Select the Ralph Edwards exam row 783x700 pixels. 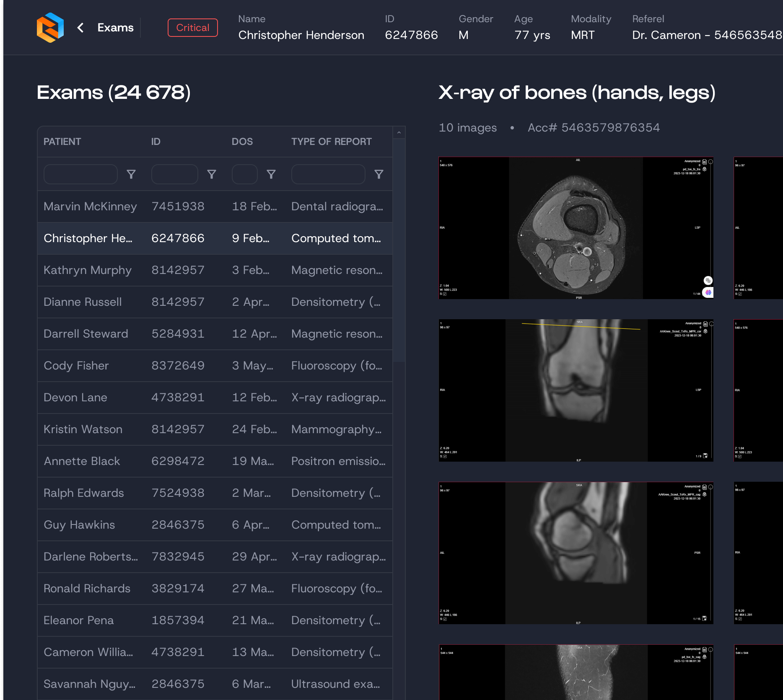[215, 493]
